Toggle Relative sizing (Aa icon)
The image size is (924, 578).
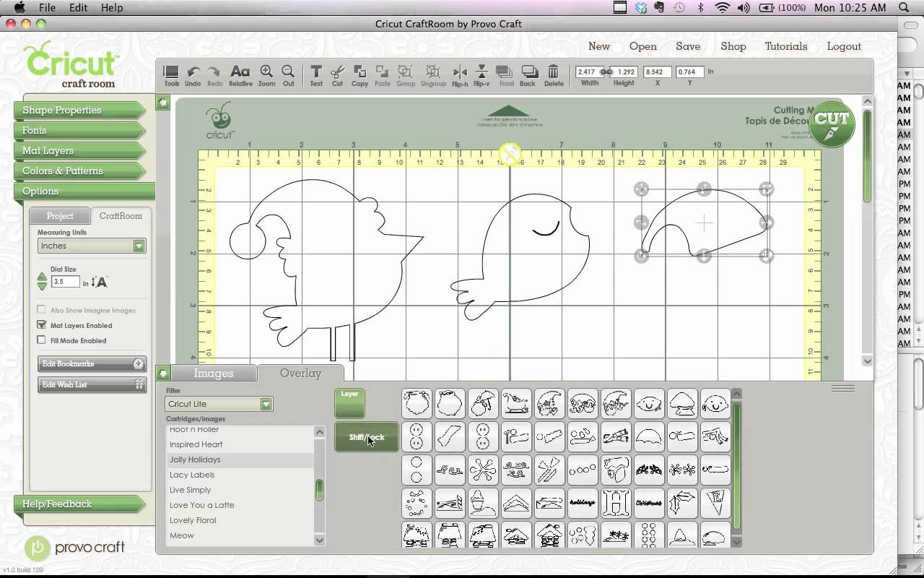click(240, 75)
